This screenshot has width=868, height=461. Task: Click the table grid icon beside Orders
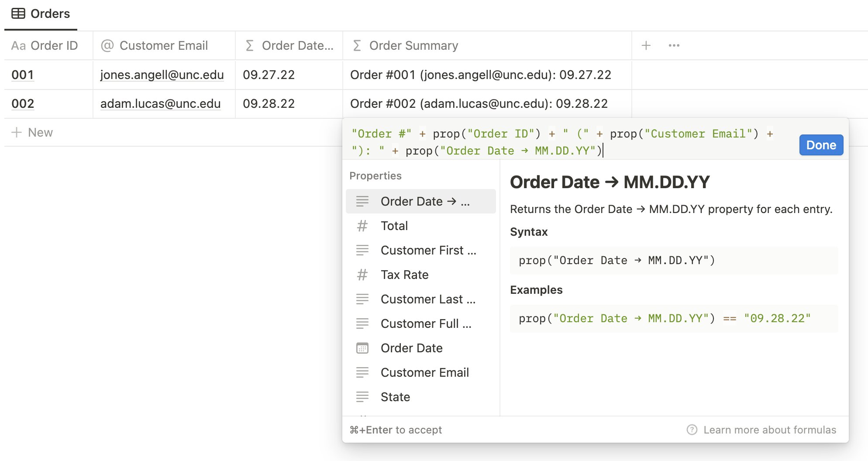(x=19, y=13)
